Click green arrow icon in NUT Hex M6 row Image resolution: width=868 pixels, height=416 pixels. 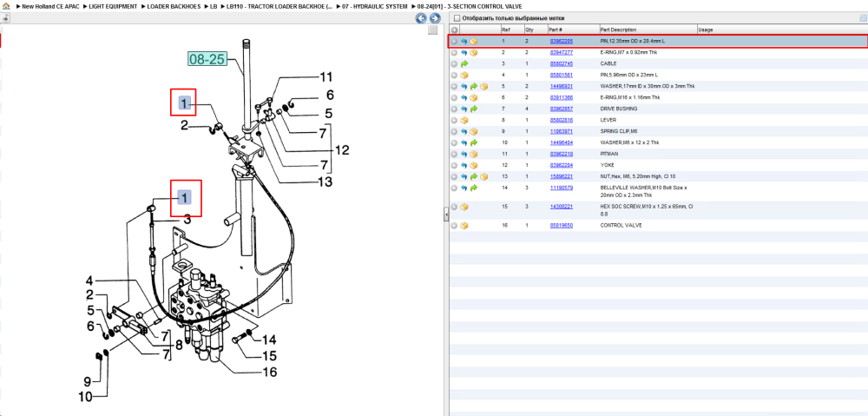(x=474, y=176)
